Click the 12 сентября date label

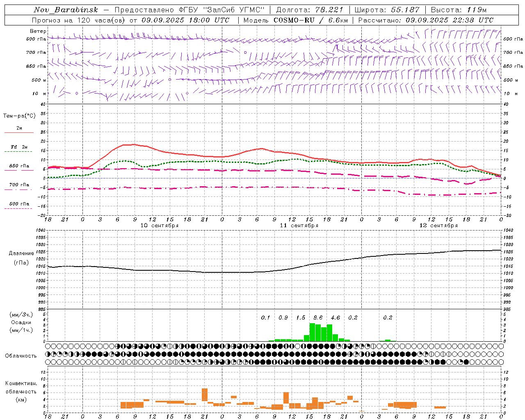tap(438, 226)
